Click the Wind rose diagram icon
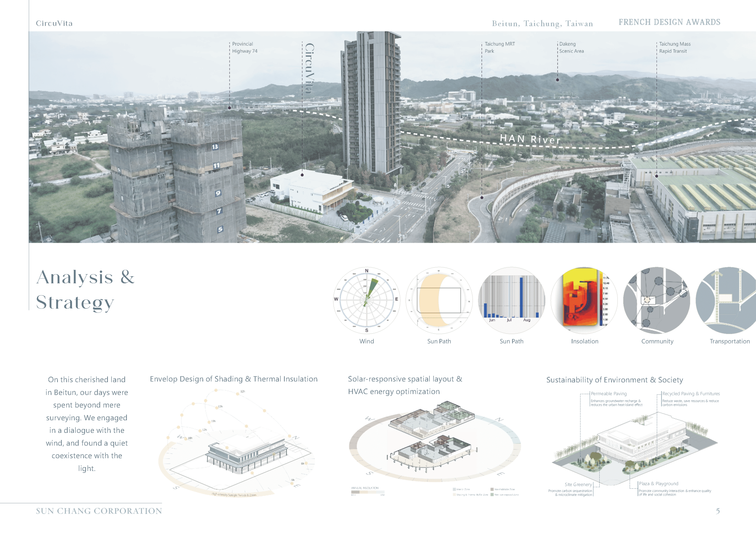Image resolution: width=756 pixels, height=534 pixels. tap(367, 300)
